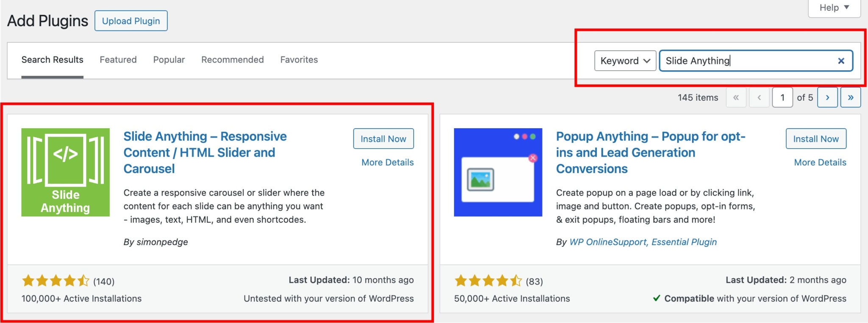
Task: Open the Slide Anything plugin title link
Action: (x=205, y=152)
